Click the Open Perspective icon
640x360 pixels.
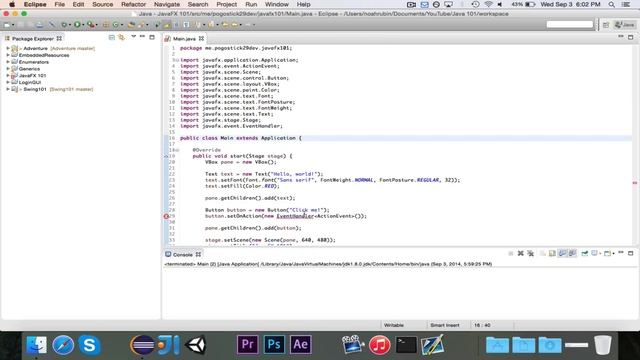click(x=606, y=25)
